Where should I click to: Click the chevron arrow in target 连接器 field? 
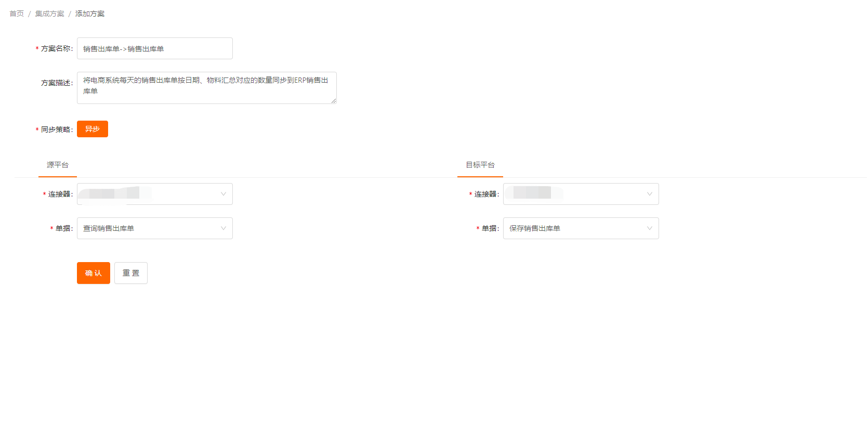[649, 194]
